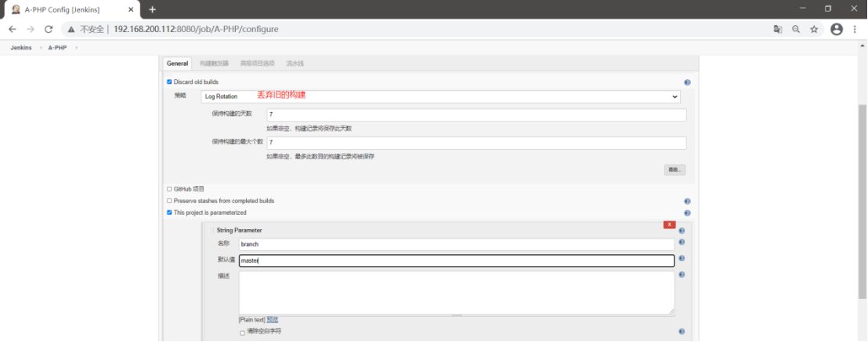Switch to the 流水线 tab
This screenshot has width=868, height=342.
coord(295,64)
